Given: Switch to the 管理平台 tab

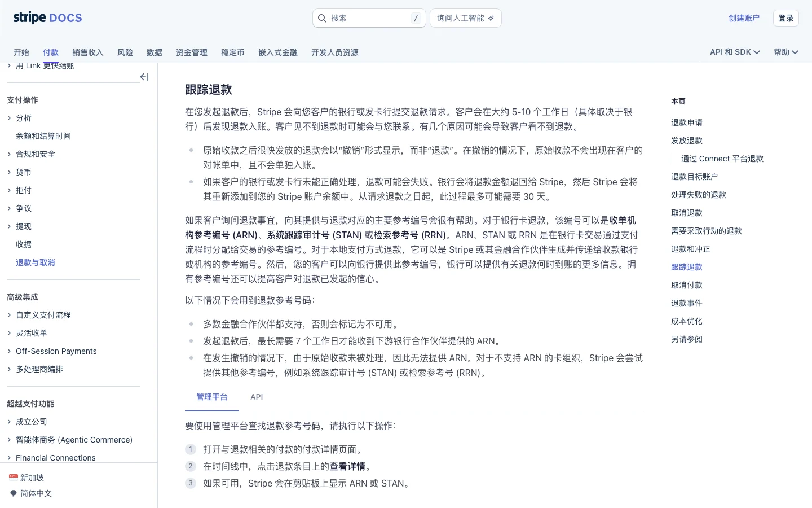Looking at the screenshot, I should pyautogui.click(x=212, y=397).
